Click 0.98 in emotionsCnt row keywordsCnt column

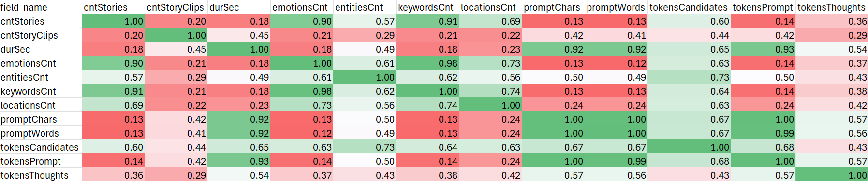click(x=427, y=63)
